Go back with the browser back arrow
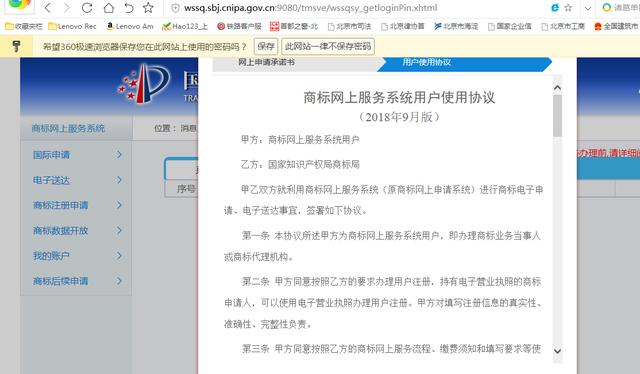Screen dimensions: 640x374 point(48,7)
